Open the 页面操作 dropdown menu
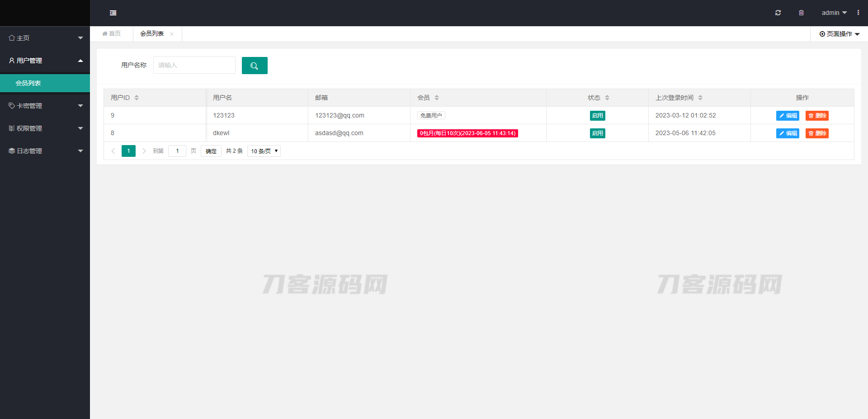The image size is (868, 419). click(x=839, y=34)
